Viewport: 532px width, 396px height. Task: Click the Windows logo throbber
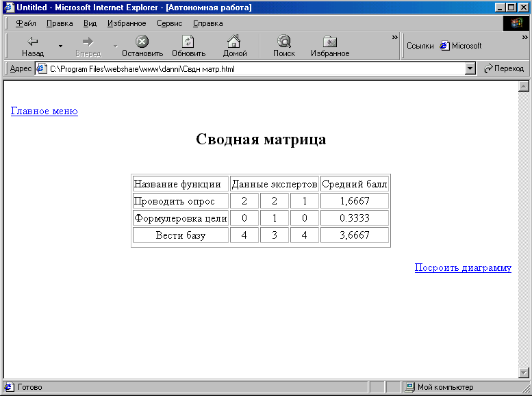coord(516,23)
